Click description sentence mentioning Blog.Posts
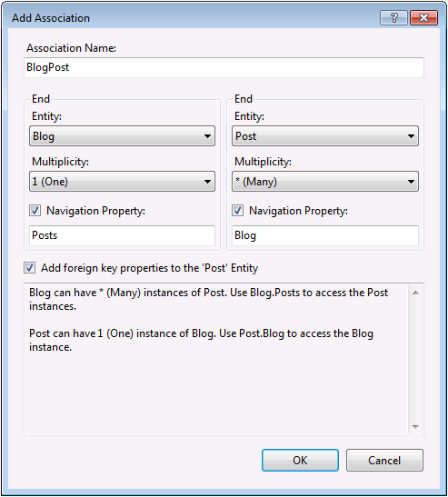Screen dimensions: 448x497 point(208,299)
